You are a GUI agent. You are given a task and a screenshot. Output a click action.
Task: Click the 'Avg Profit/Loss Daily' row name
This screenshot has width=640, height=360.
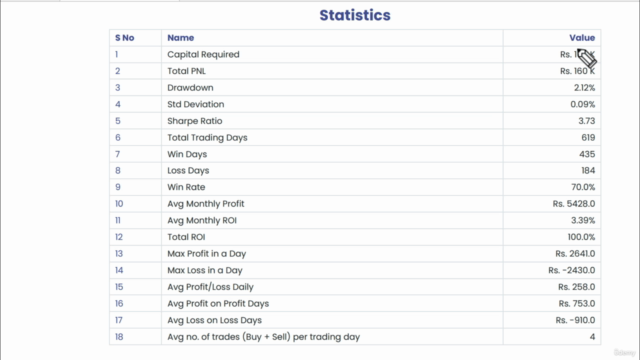210,287
